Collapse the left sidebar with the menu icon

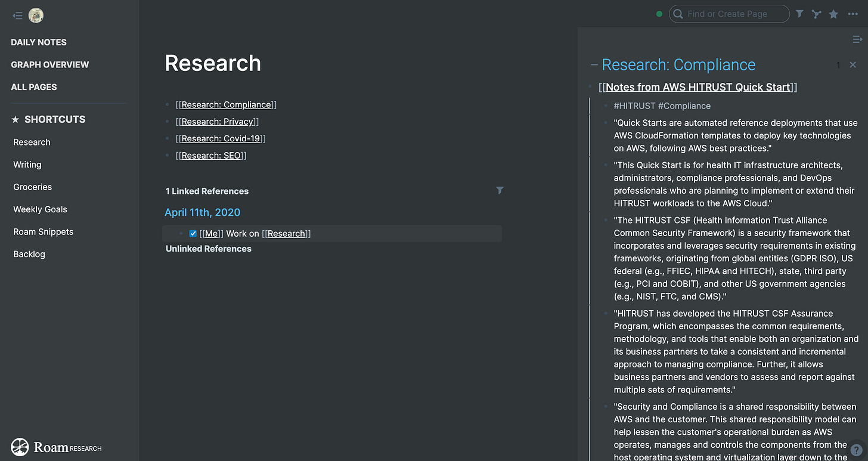(17, 16)
